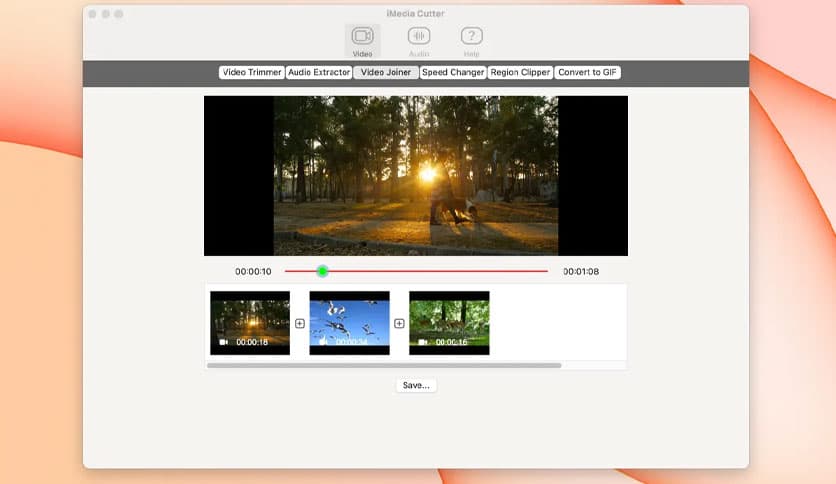Click the total duration label 00:01:08
The image size is (836, 484).
581,271
